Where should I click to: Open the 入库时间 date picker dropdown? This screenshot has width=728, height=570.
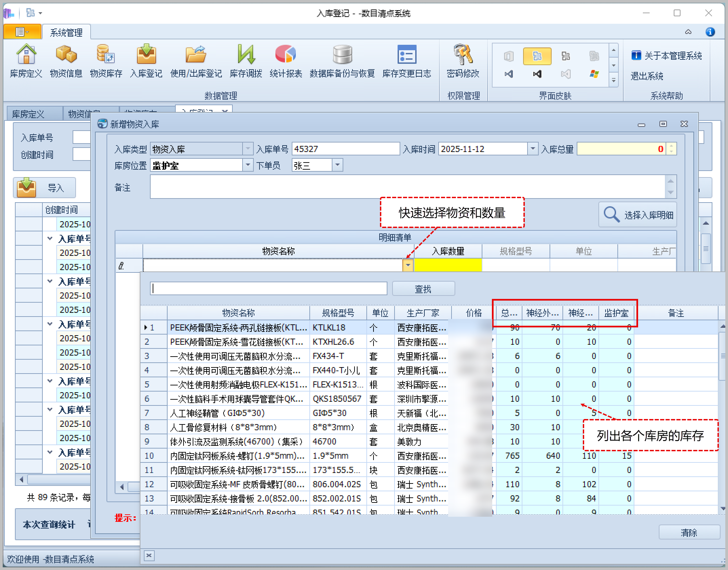[x=533, y=149]
